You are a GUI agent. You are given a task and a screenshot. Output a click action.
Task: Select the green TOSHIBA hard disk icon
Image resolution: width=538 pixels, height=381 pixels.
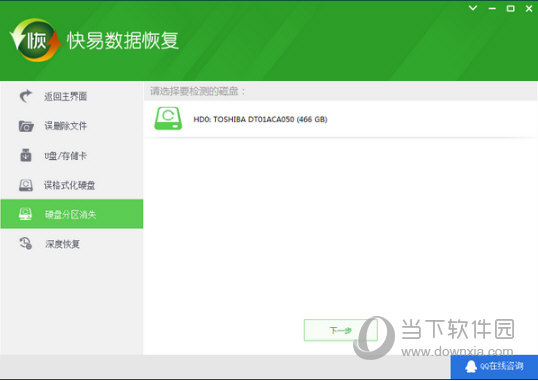click(168, 118)
